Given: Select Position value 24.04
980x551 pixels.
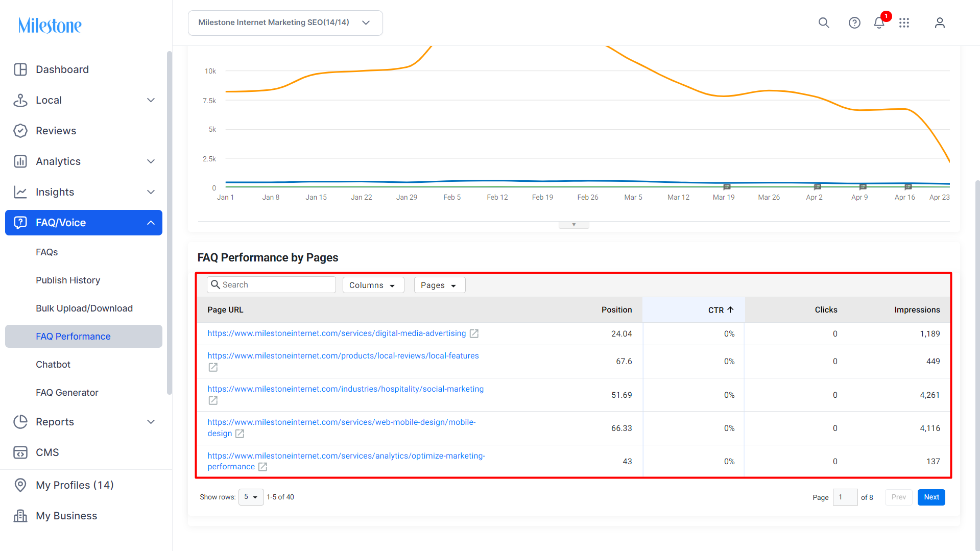Looking at the screenshot, I should point(622,334).
